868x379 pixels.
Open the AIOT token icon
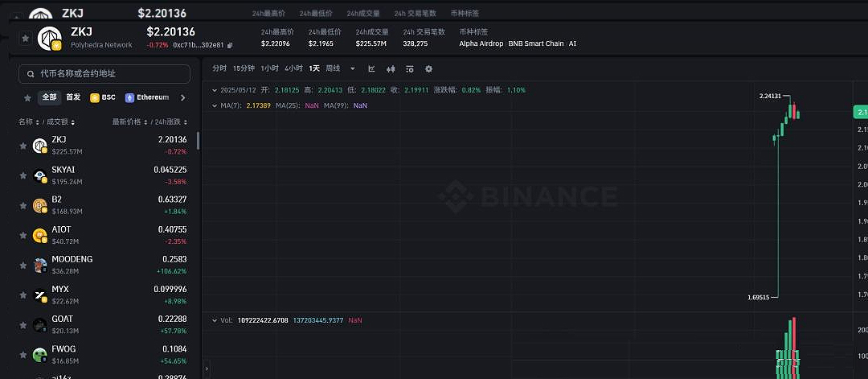click(40, 236)
